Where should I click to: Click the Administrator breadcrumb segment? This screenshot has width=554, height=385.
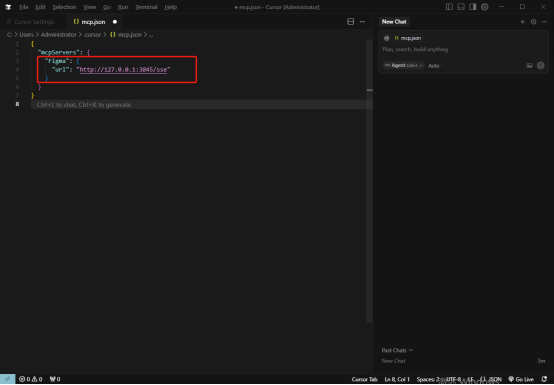pos(59,35)
